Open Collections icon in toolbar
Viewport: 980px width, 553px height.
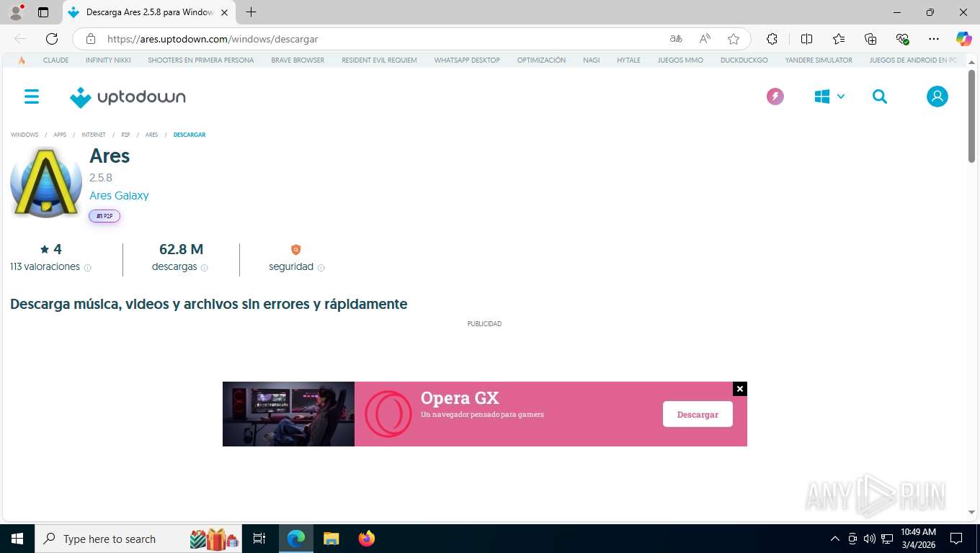click(x=870, y=39)
